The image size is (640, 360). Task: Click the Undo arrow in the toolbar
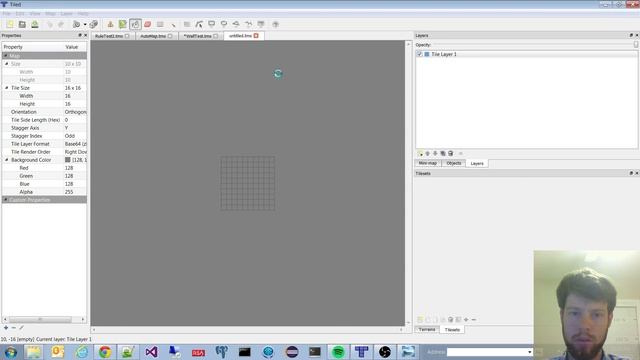tap(50, 24)
